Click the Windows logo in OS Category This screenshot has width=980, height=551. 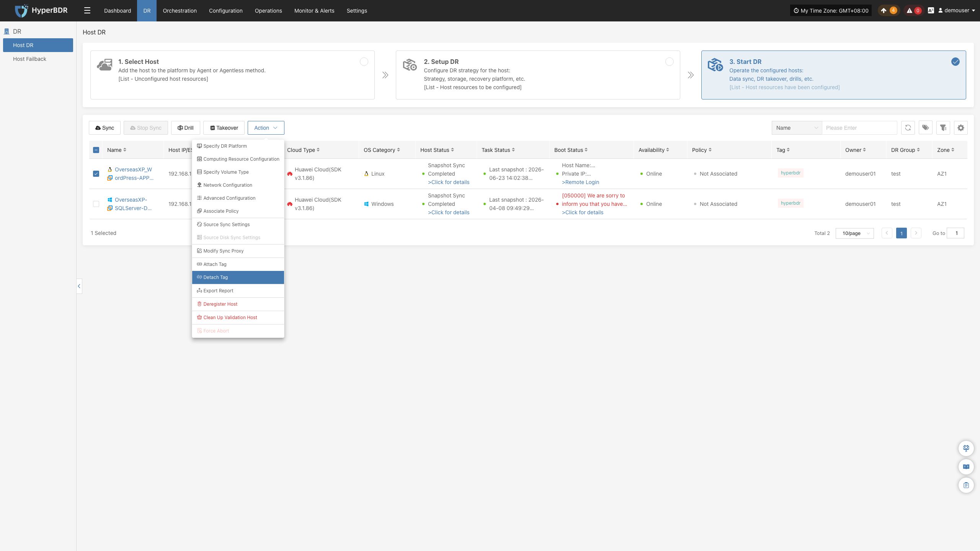[366, 204]
